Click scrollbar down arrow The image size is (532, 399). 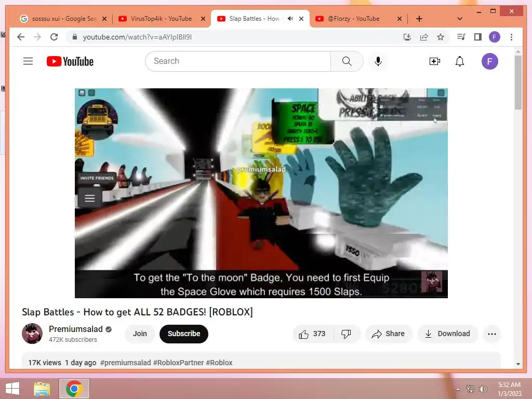tap(518, 364)
